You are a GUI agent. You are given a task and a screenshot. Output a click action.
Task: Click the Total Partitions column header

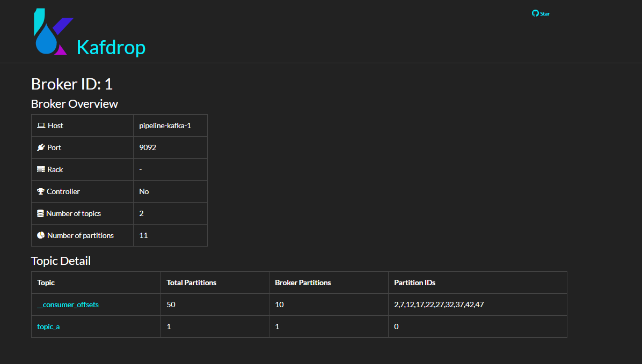(x=191, y=283)
